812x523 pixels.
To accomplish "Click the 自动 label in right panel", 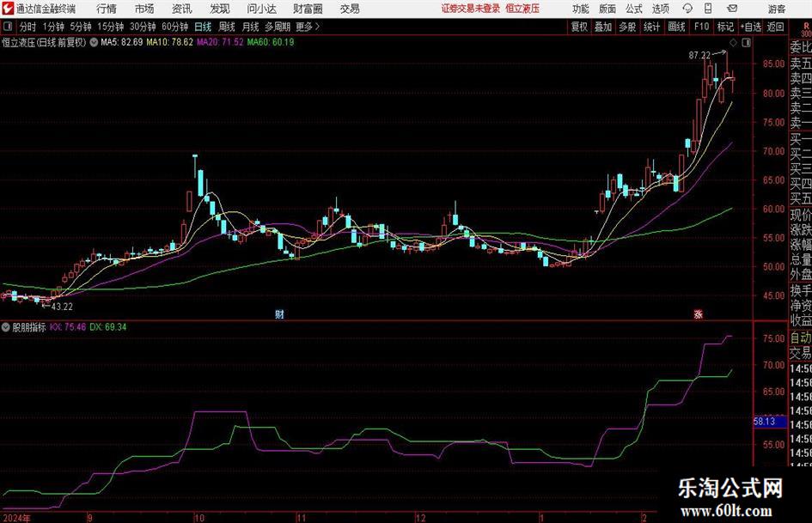I will (801, 338).
